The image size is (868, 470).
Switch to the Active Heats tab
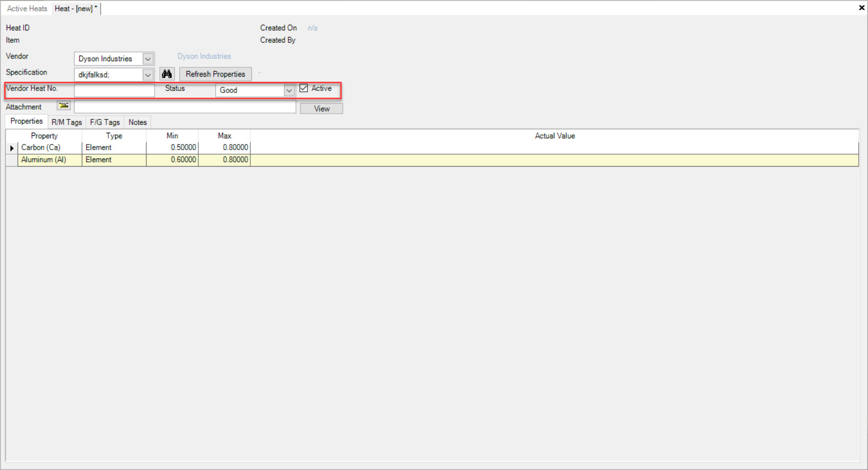click(27, 9)
